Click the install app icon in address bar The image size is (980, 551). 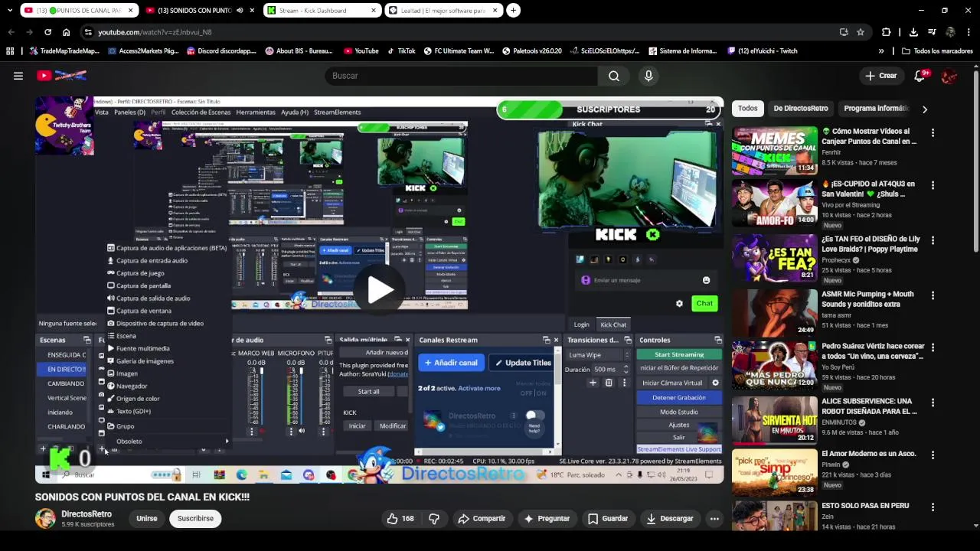(x=844, y=32)
